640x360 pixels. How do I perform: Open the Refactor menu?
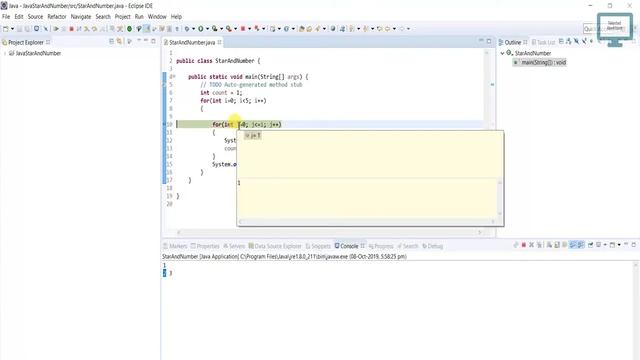point(57,17)
